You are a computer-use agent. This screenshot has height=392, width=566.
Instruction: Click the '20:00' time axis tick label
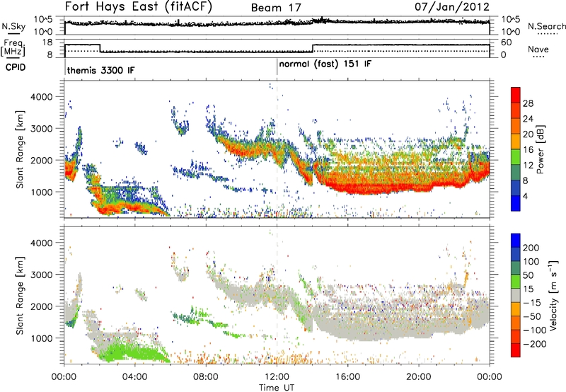[418, 377]
